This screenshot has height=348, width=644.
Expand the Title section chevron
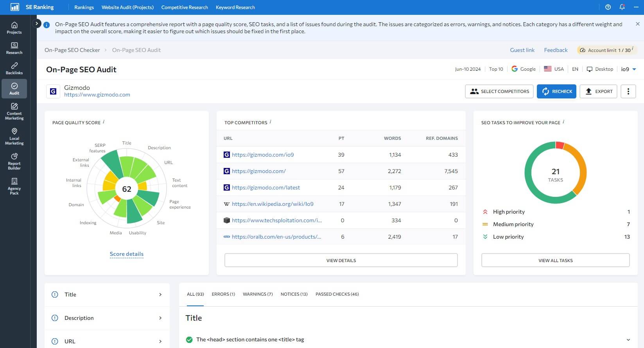tap(160, 294)
